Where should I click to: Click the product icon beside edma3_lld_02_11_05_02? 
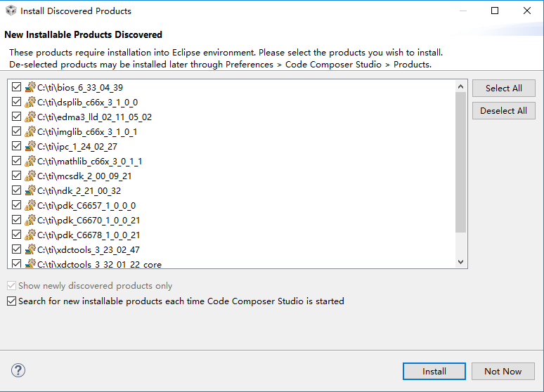pos(30,117)
